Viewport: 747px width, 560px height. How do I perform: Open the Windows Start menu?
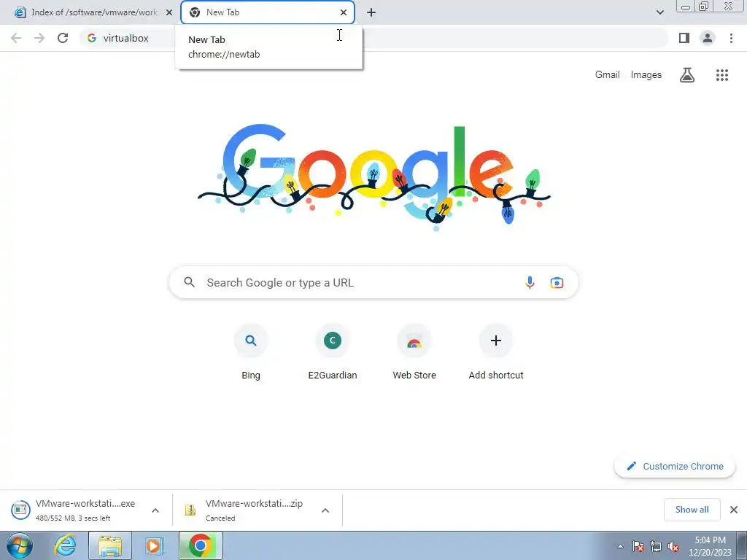tap(20, 545)
